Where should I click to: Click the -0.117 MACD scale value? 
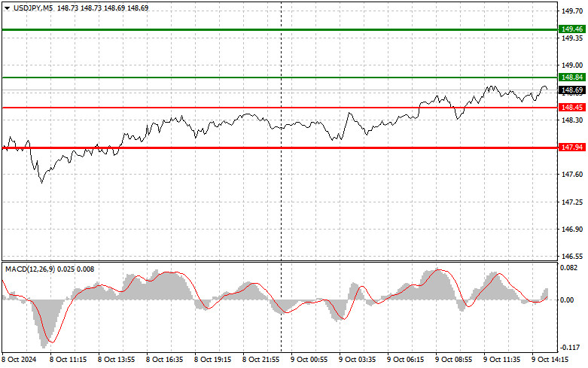569,348
